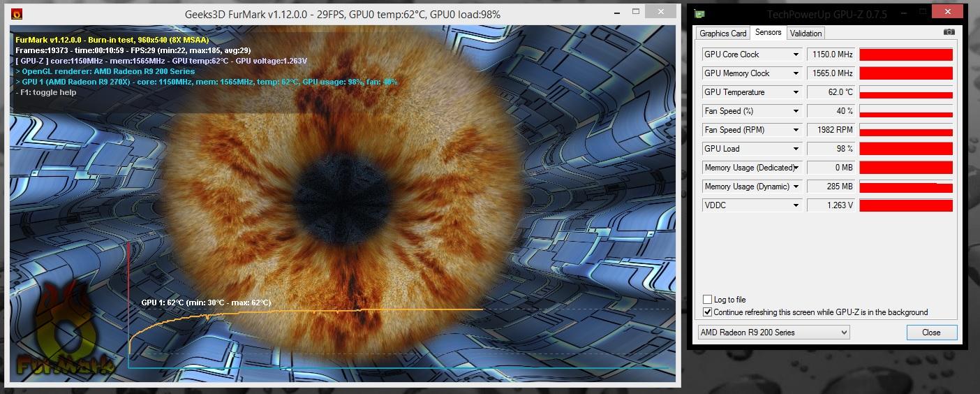Open AMD Radeon R9 200 Series selector
This screenshot has width=980, height=394.
click(774, 333)
